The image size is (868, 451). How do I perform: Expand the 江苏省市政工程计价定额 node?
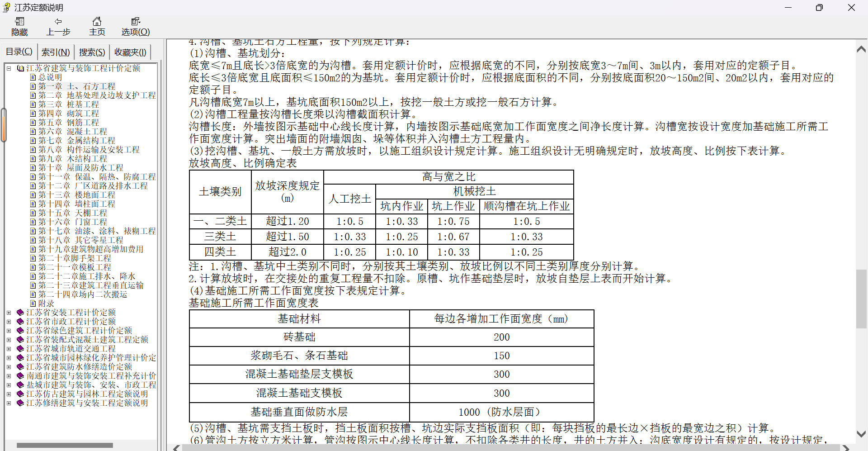(x=9, y=322)
